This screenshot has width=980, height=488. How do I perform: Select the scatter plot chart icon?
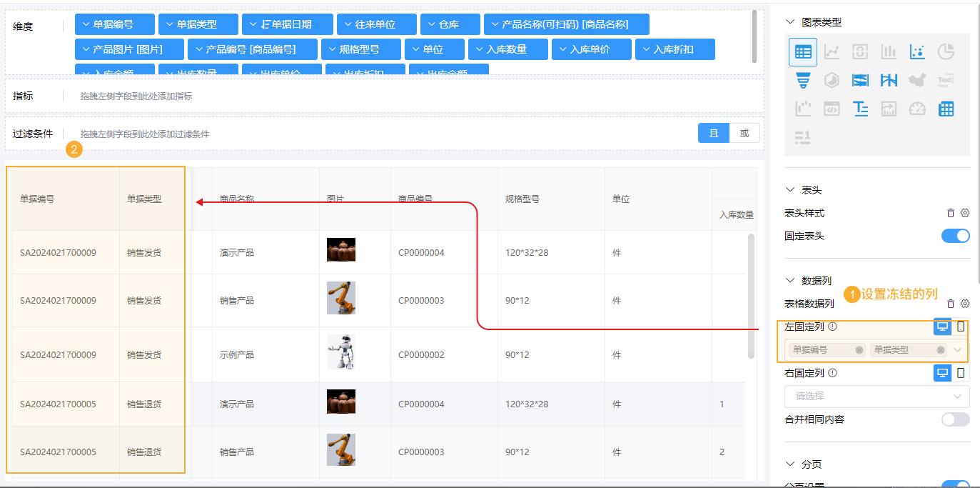(917, 51)
